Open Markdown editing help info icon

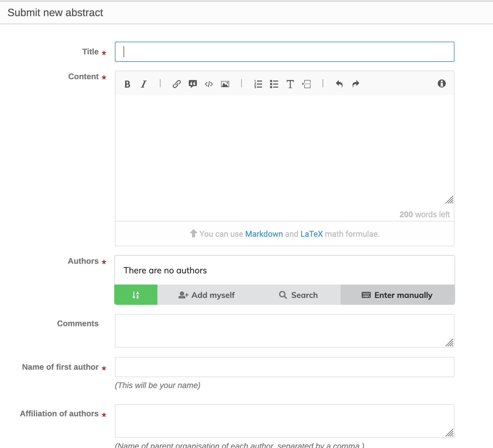point(441,84)
